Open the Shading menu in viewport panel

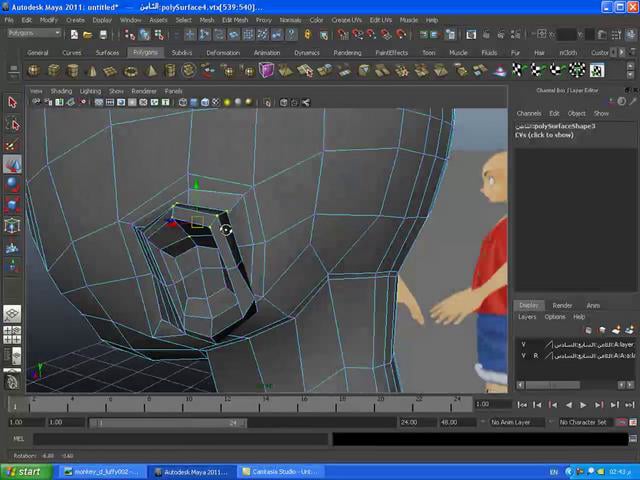[x=61, y=91]
